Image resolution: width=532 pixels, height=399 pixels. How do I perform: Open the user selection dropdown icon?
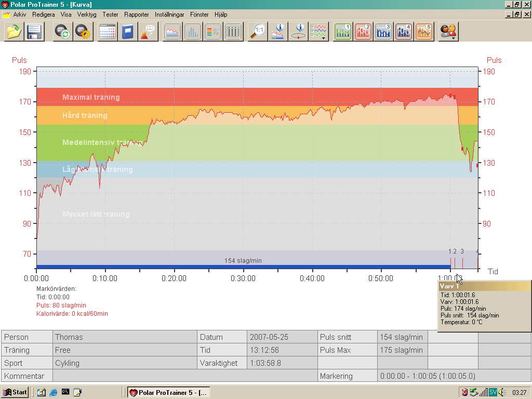448,32
